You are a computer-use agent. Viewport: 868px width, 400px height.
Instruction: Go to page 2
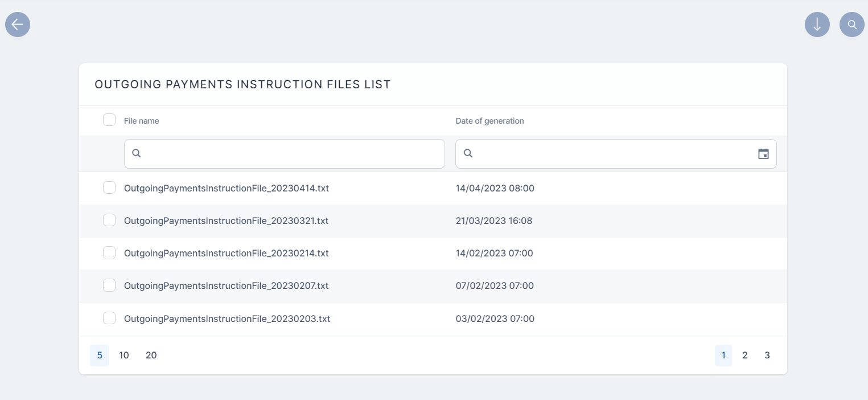(744, 355)
